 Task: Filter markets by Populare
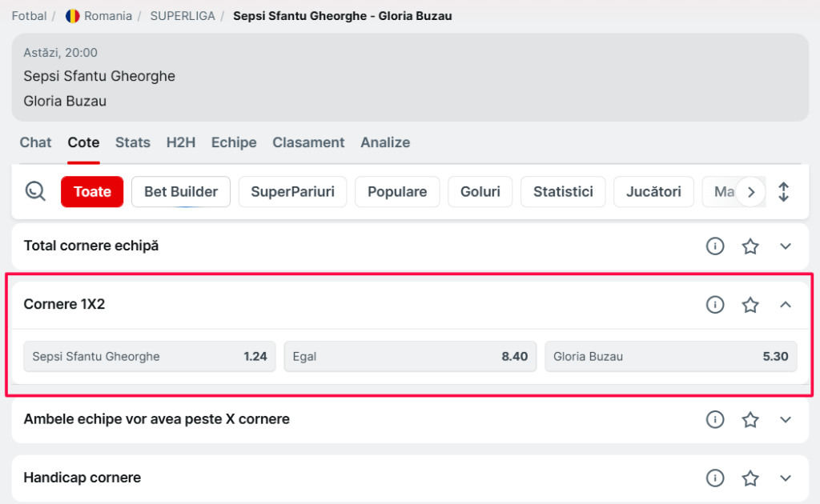[397, 192]
